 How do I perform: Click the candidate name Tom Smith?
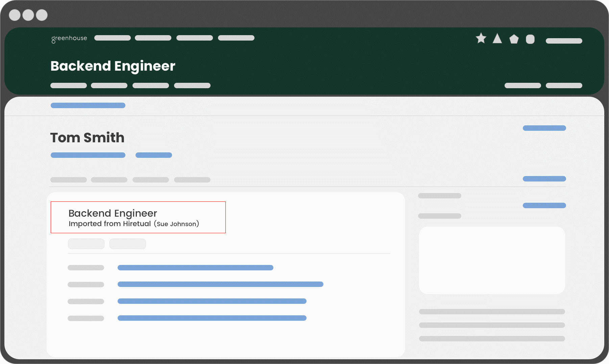88,138
